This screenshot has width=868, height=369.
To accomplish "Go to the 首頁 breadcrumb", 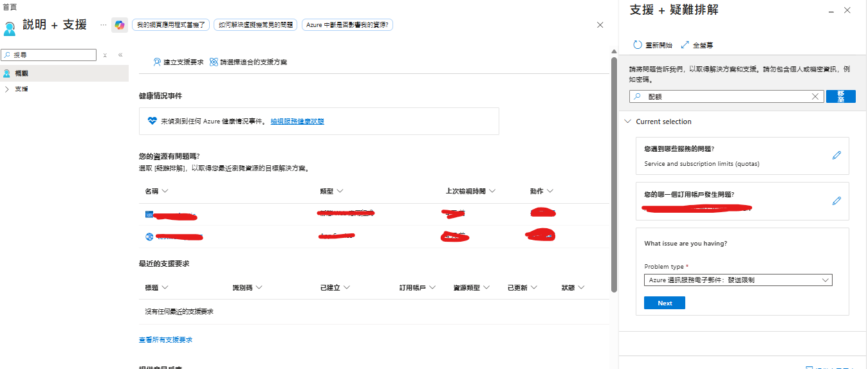I will point(10,7).
